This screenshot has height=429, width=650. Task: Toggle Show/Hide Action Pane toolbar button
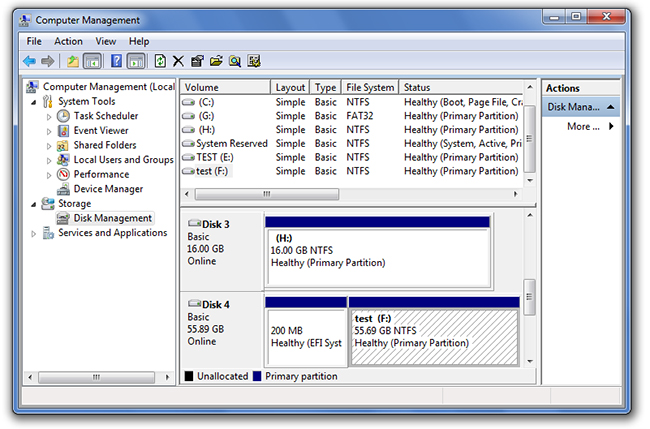(x=135, y=61)
